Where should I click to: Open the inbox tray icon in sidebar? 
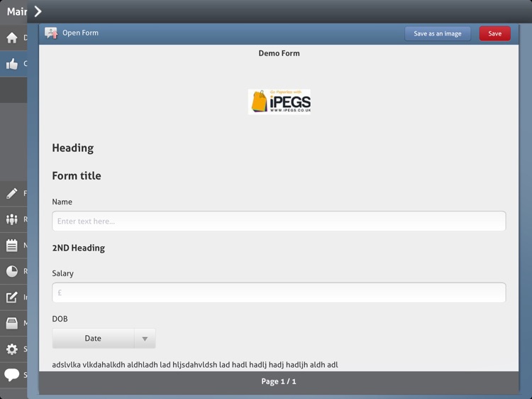tap(12, 323)
